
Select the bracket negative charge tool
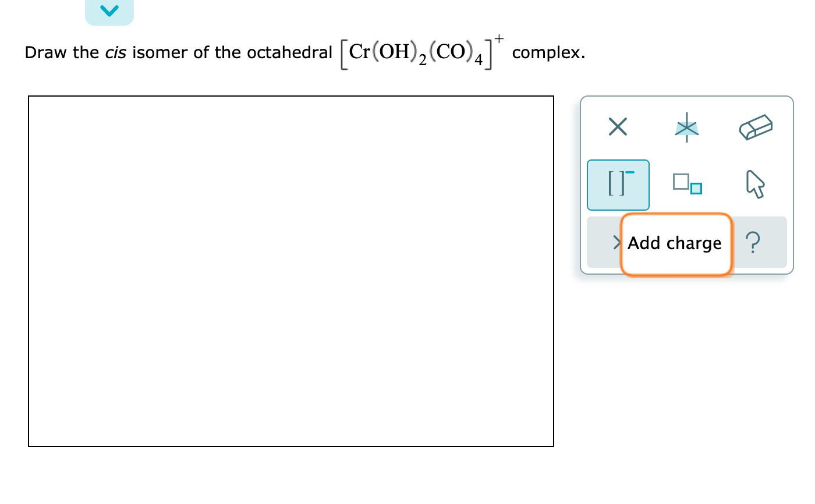click(x=618, y=184)
